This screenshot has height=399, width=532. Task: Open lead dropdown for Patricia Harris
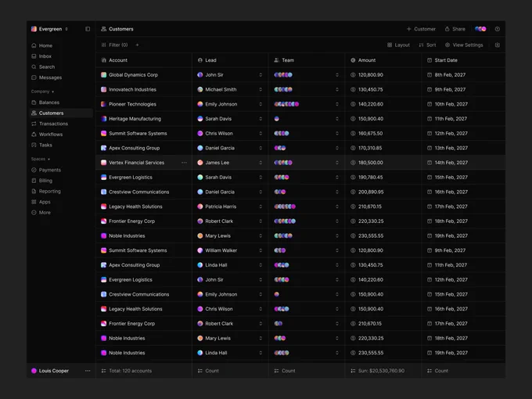[261, 207]
